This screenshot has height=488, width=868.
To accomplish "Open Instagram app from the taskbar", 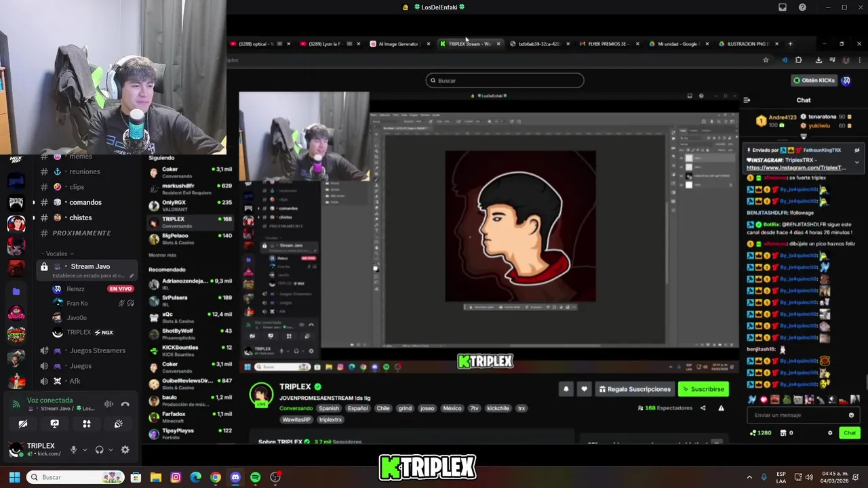I will tap(176, 477).
